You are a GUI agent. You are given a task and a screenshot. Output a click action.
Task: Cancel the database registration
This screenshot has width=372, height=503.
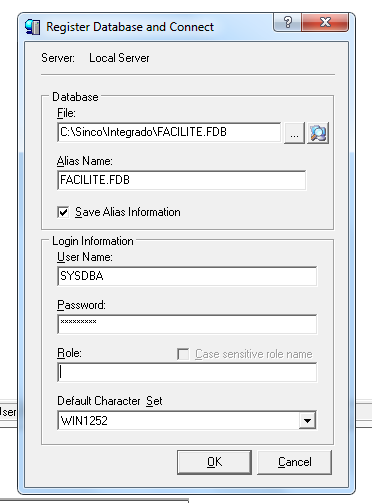(295, 462)
